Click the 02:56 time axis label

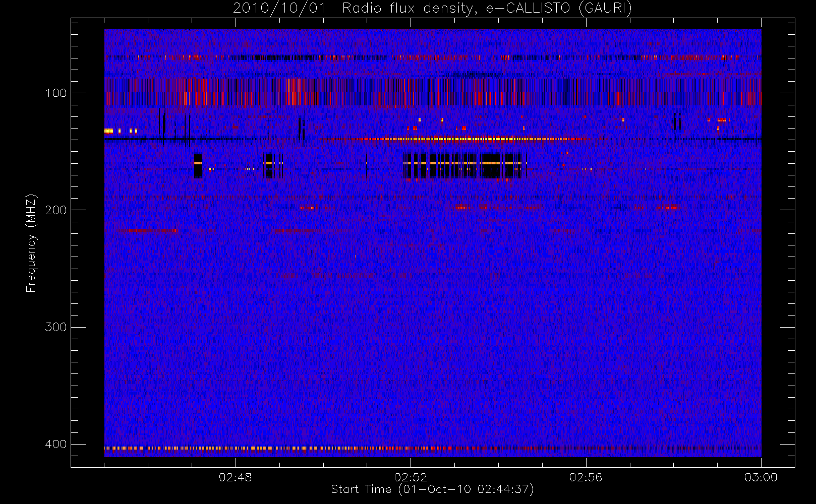586,477
